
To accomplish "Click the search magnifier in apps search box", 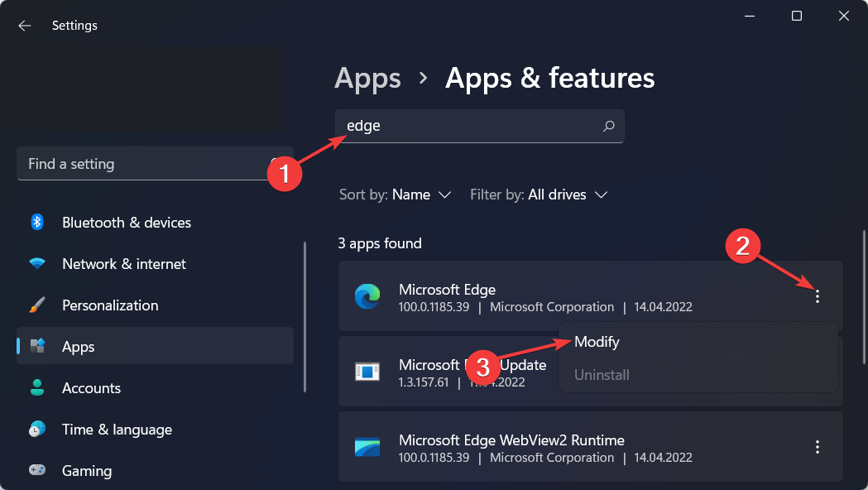I will click(608, 127).
